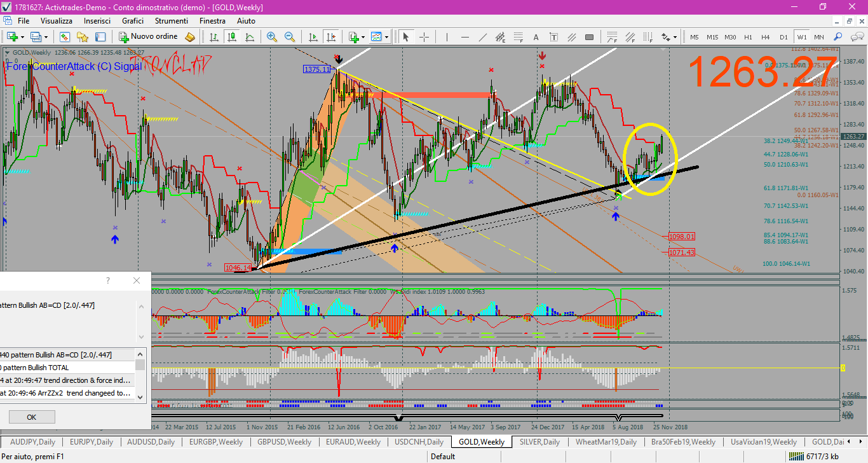Click the Nuovo ordine button
Screen dimensions: 868x463
pyautogui.click(x=148, y=37)
